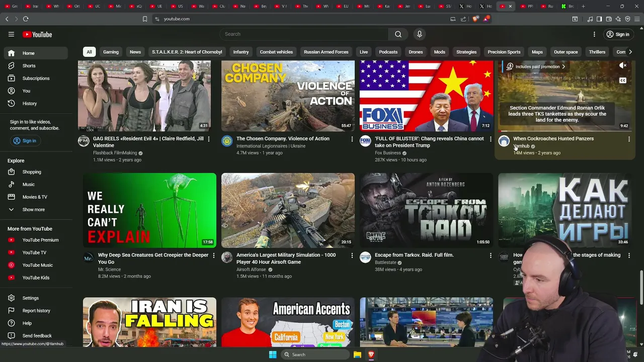Toggle the browser sidebar panel icon
Viewport: 644px width, 362px height.
(x=599, y=19)
